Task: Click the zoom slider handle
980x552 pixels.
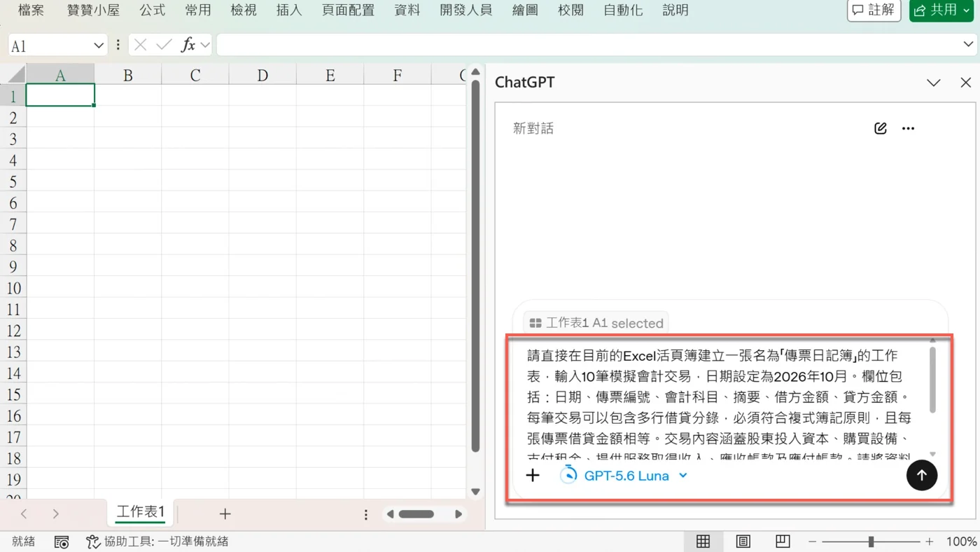Action: pos(871,541)
